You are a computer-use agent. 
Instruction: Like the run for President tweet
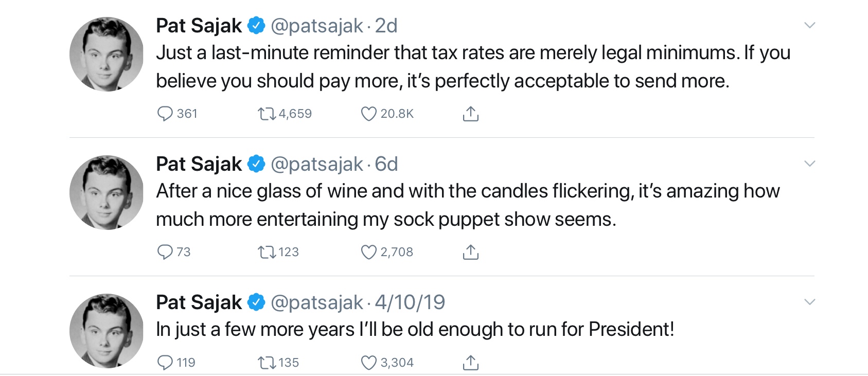pos(368,363)
